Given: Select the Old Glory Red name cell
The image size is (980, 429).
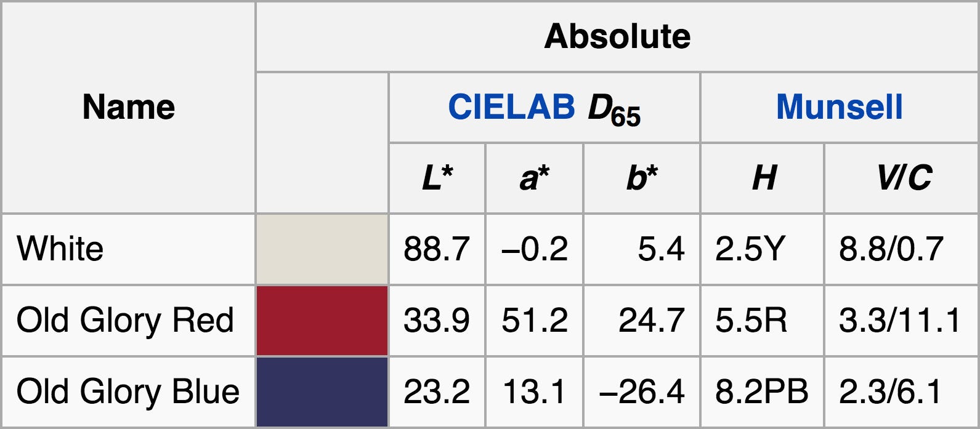Looking at the screenshot, I should pyautogui.click(x=129, y=321).
